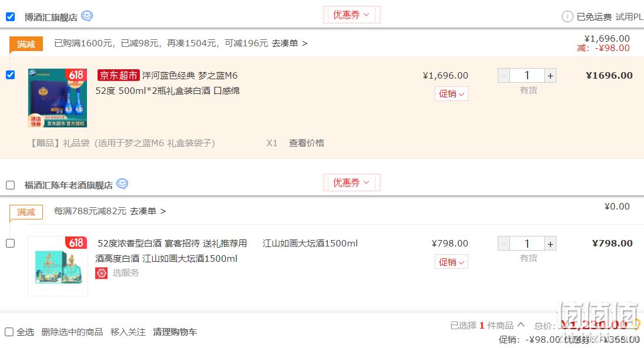Open chat icon beside 博酒汇旗舰店
Screen dimensions: 644x348
pos(87,16)
